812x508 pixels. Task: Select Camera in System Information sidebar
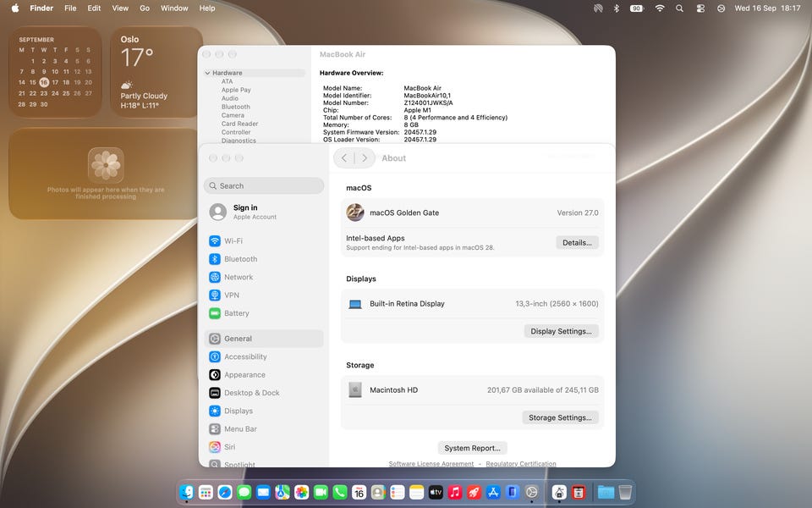233,115
